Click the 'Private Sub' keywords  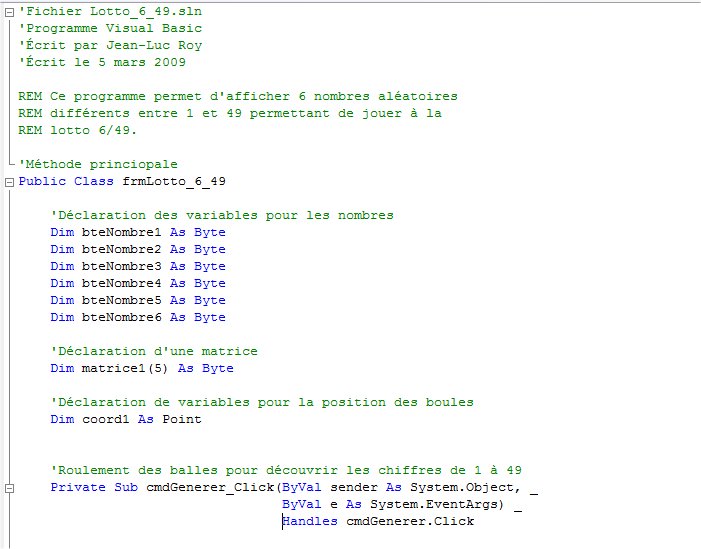(94, 487)
